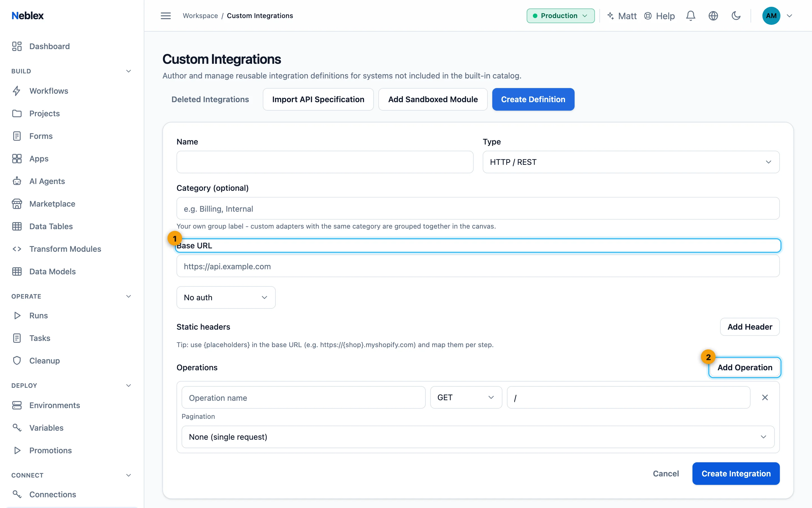Image resolution: width=812 pixels, height=508 pixels.
Task: Click the Projects folder icon
Action: (17, 113)
